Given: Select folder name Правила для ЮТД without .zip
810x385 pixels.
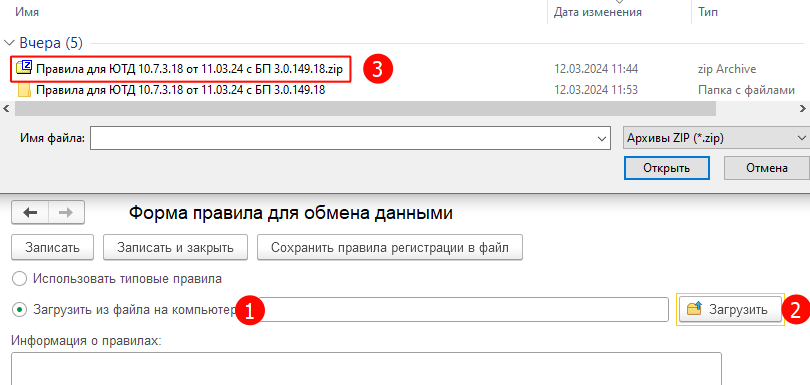Looking at the screenshot, I should [x=180, y=90].
